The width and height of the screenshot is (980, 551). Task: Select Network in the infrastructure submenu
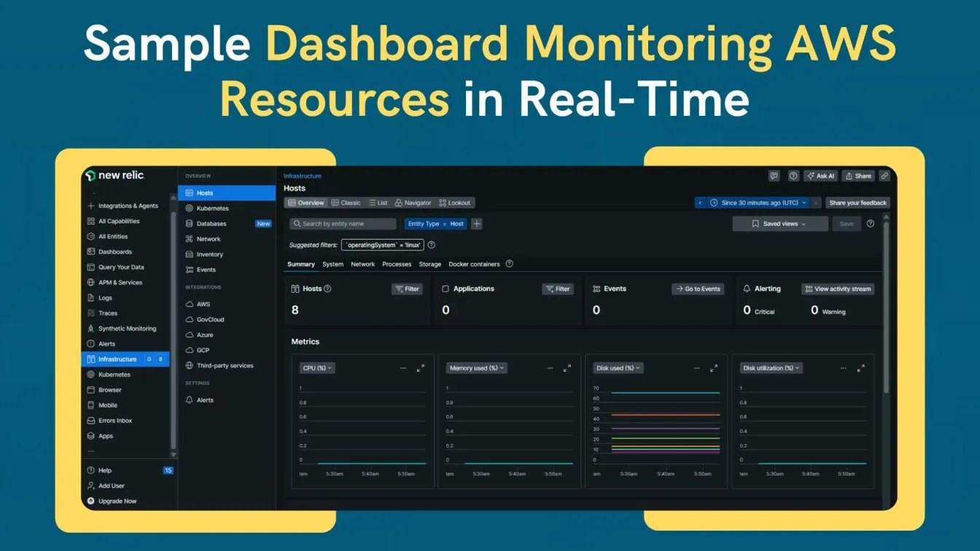coord(208,239)
